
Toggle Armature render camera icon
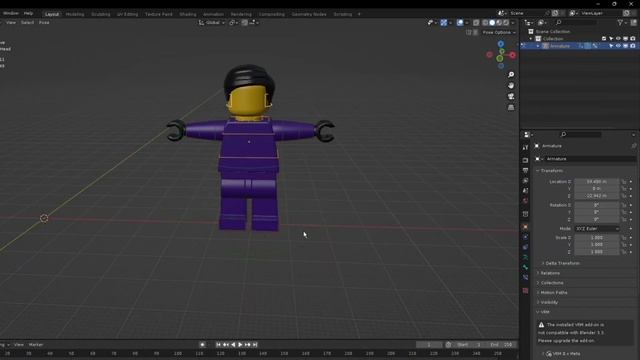point(633,46)
